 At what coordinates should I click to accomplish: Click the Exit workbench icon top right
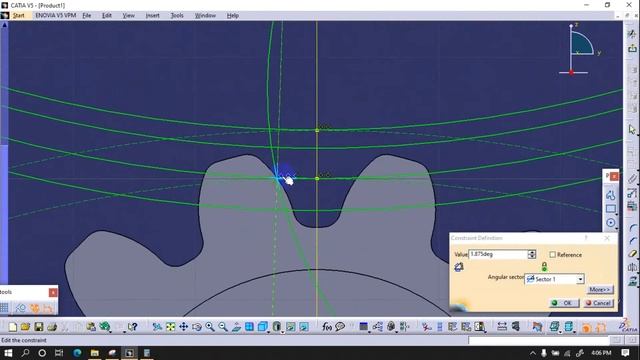coord(632,48)
